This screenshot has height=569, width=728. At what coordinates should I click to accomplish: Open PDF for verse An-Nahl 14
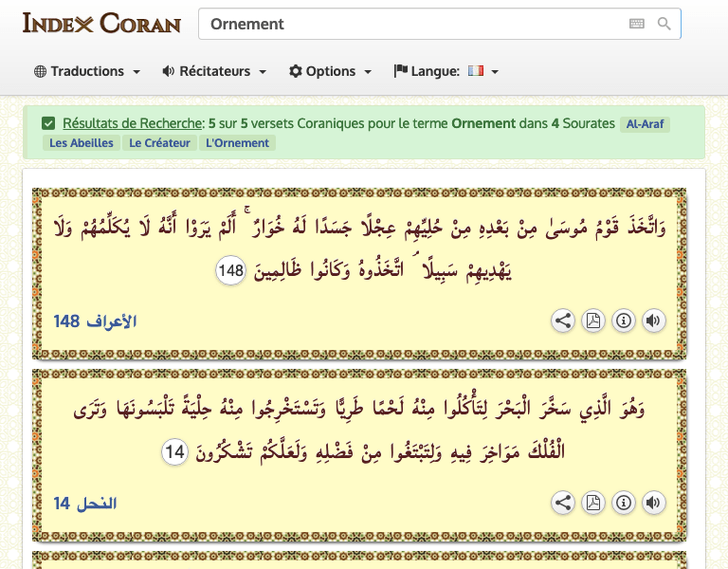point(593,503)
